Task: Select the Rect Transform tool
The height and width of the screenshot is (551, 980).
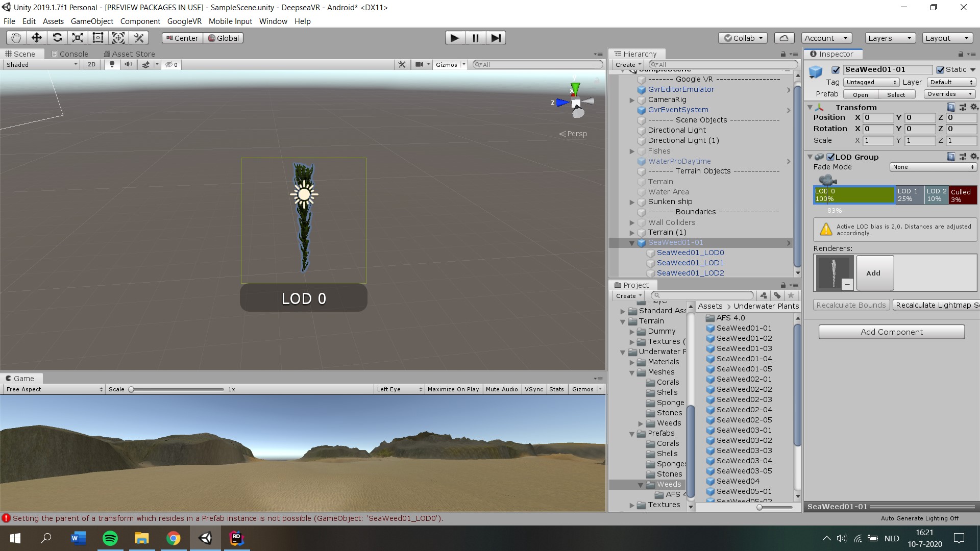Action: coord(98,38)
